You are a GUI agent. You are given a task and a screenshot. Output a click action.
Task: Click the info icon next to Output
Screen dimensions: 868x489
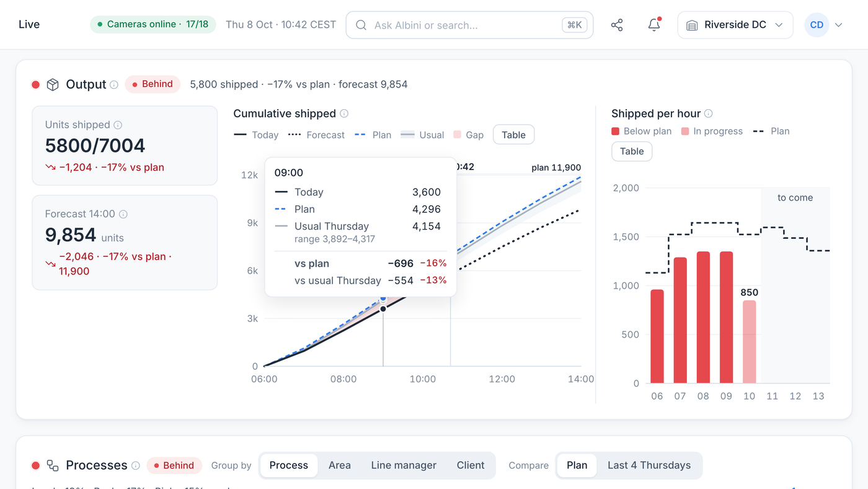point(114,84)
